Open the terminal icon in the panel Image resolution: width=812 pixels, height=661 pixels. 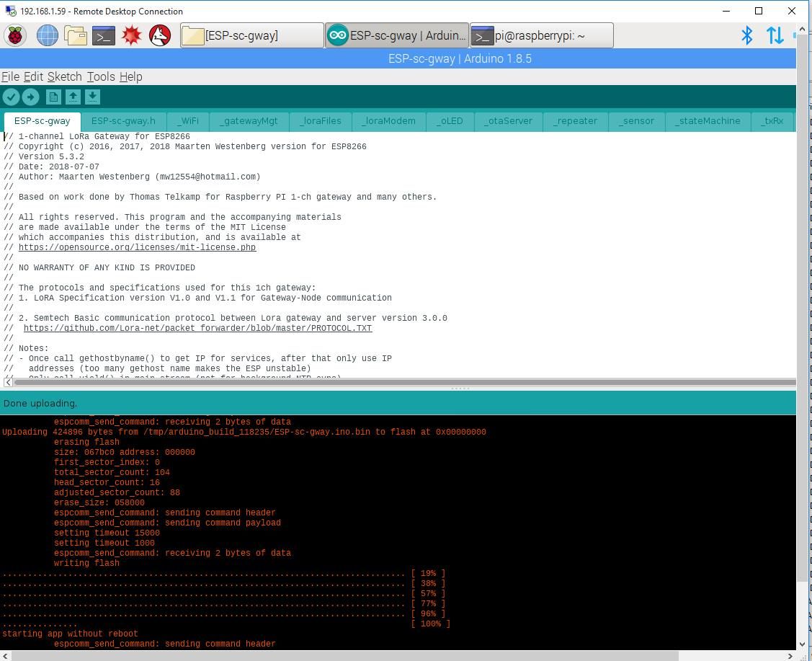(x=103, y=35)
